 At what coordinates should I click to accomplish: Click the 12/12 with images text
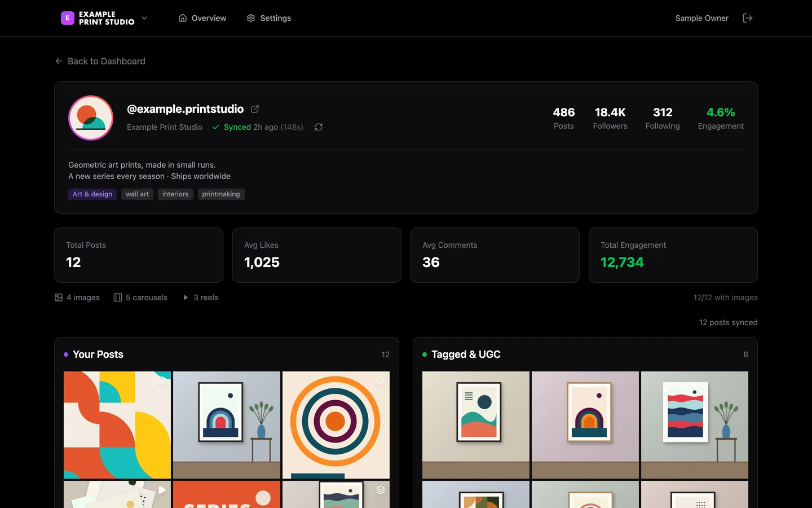(726, 297)
